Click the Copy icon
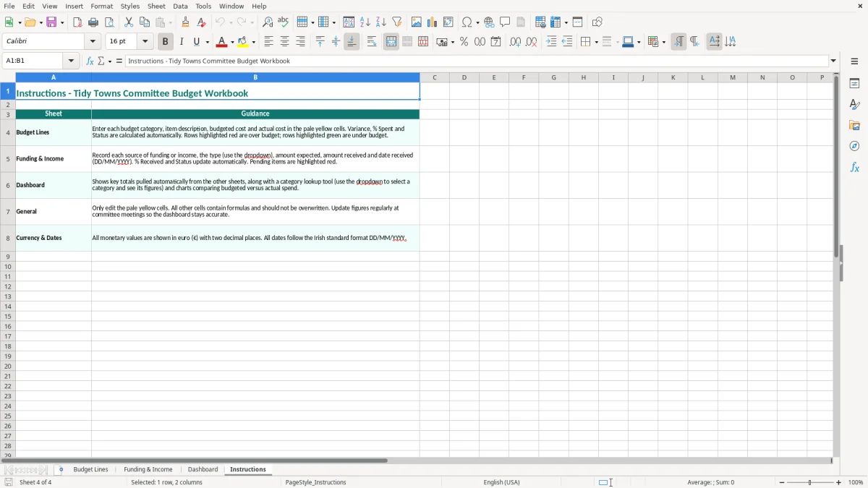 [145, 22]
